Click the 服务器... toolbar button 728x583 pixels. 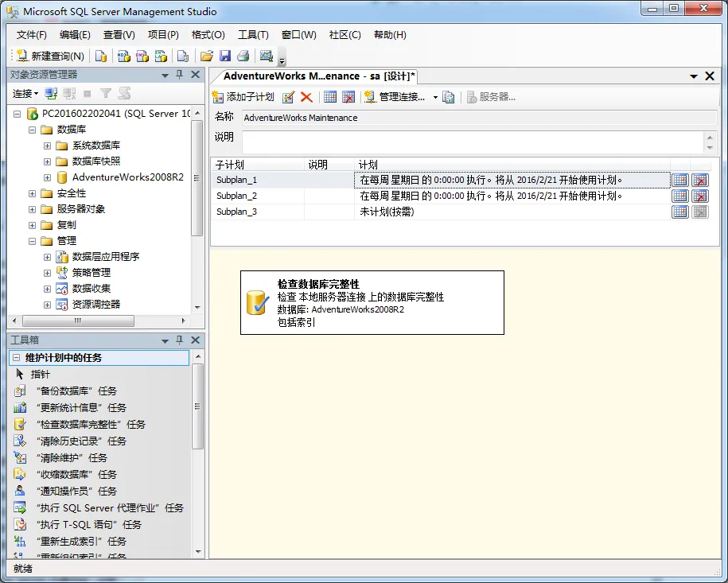tap(491, 97)
